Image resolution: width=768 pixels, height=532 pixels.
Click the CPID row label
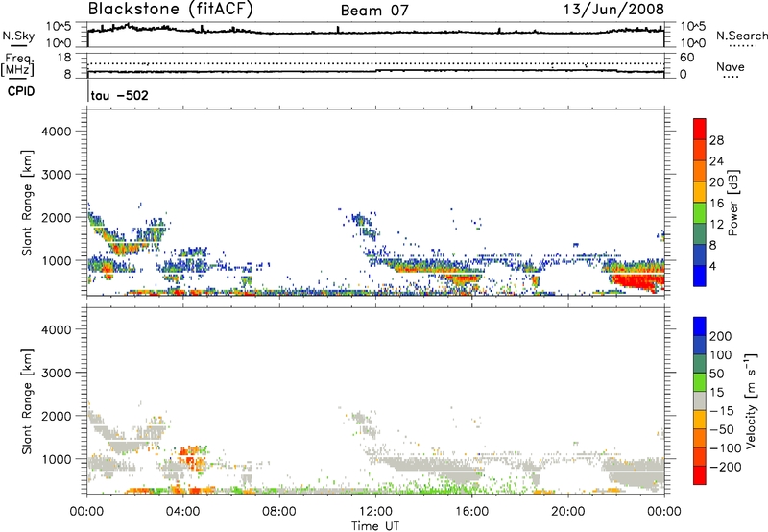[x=21, y=91]
